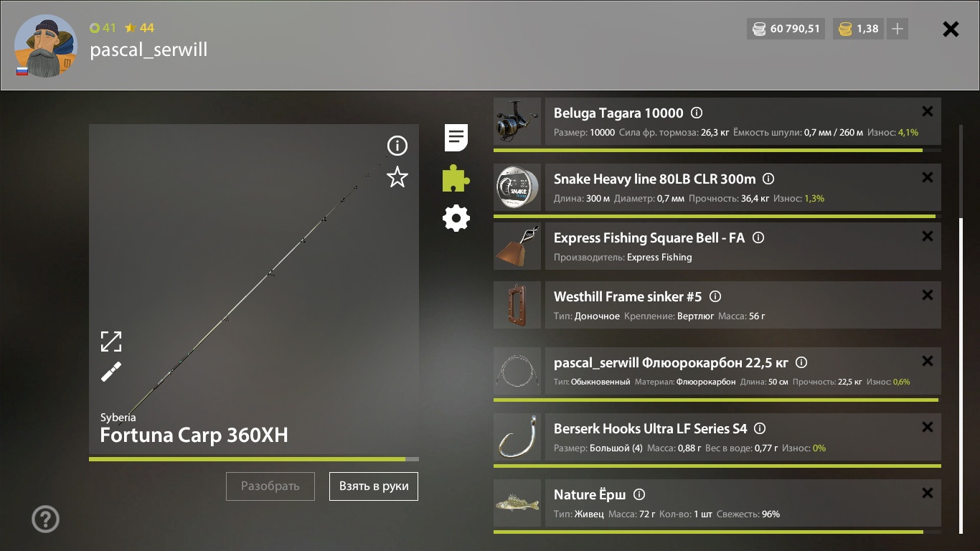Show info for Snake Heavy line 80LB
Screen dimensions: 980x551
(x=768, y=179)
